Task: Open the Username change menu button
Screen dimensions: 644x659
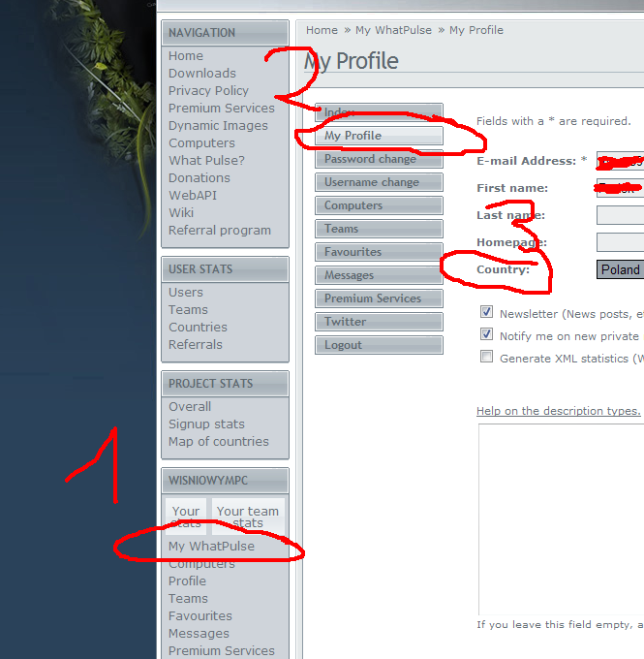Action: pyautogui.click(x=379, y=182)
